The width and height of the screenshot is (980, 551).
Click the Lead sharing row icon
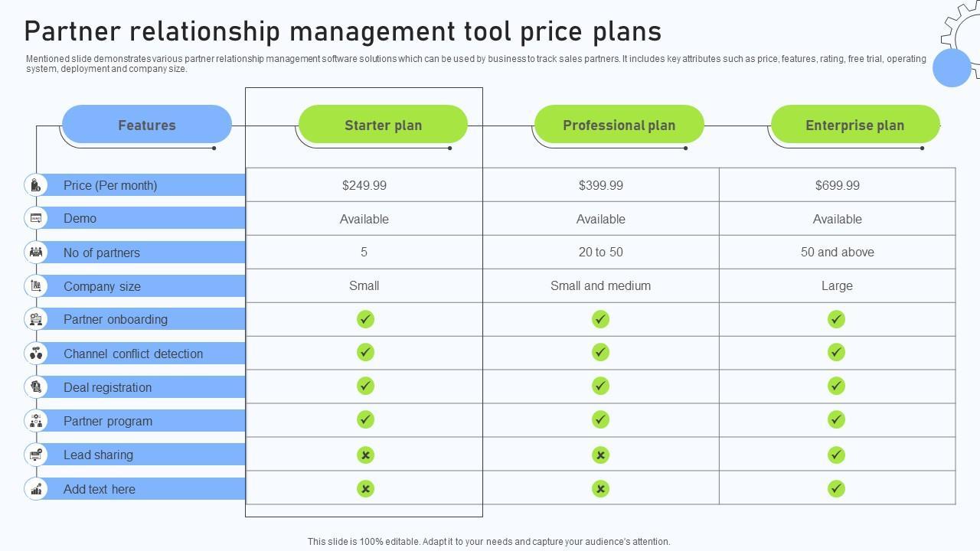pyautogui.click(x=36, y=455)
